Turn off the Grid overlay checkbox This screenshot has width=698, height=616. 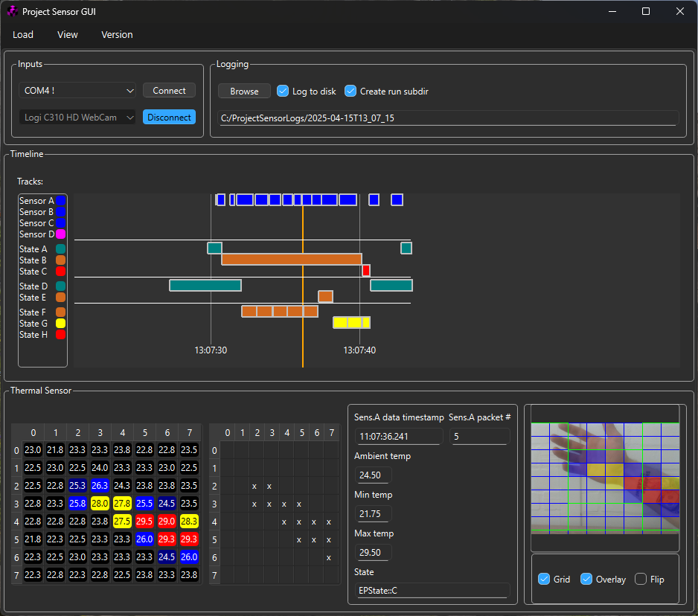coord(544,579)
